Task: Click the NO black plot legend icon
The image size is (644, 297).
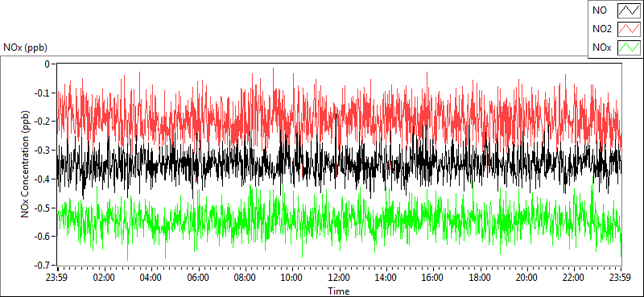Action: pyautogui.click(x=629, y=10)
